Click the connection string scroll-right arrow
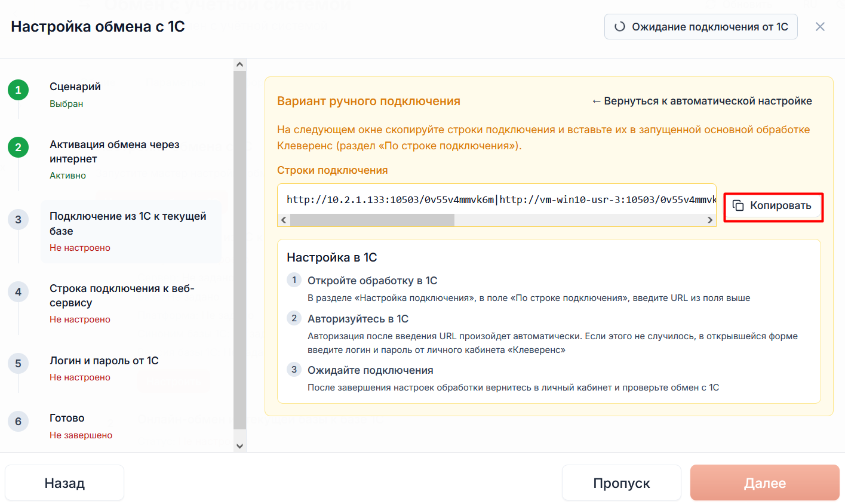 (x=710, y=220)
